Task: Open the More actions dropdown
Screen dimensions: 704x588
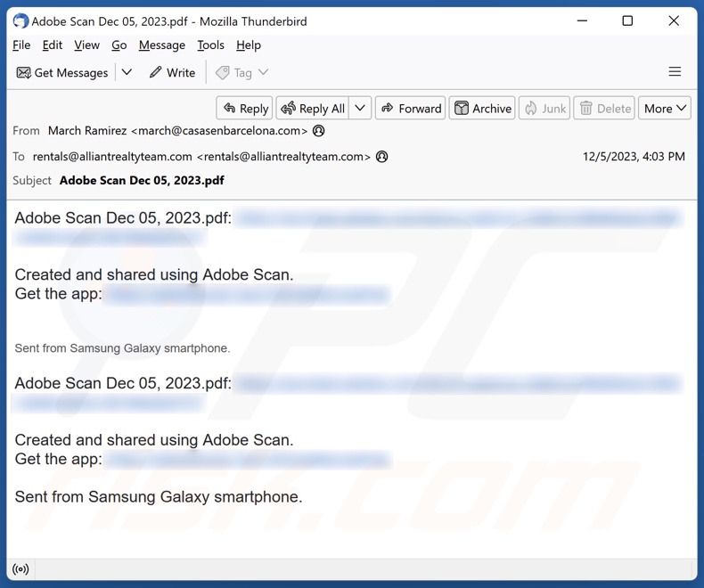Action: (x=665, y=108)
